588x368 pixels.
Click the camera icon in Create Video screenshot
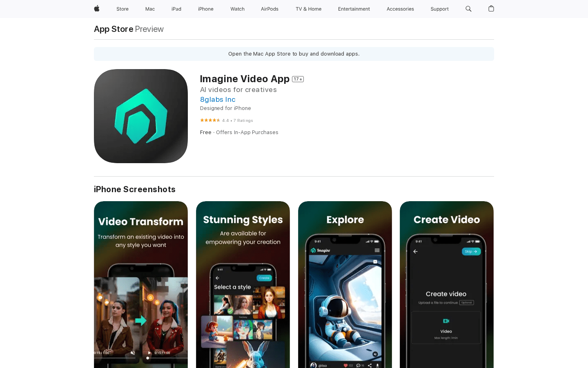tap(446, 321)
